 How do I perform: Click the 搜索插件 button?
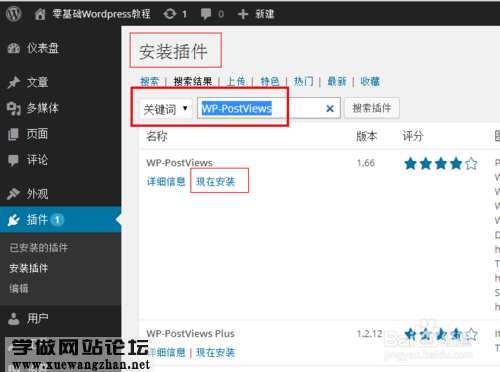pyautogui.click(x=372, y=108)
